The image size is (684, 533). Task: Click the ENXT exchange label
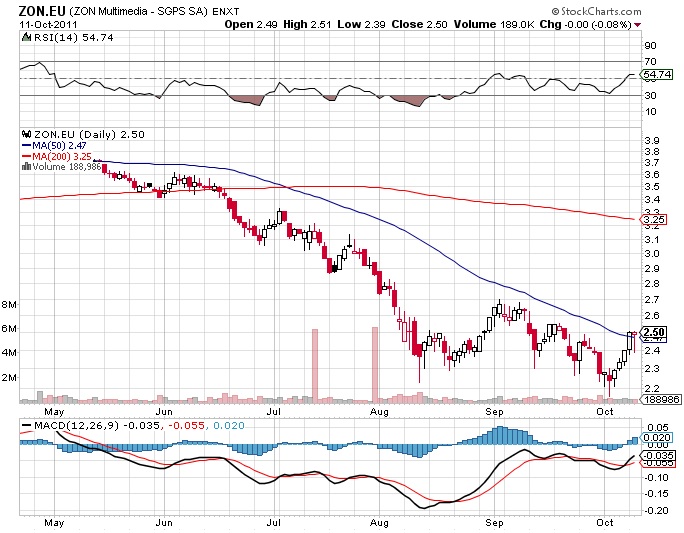[226, 12]
